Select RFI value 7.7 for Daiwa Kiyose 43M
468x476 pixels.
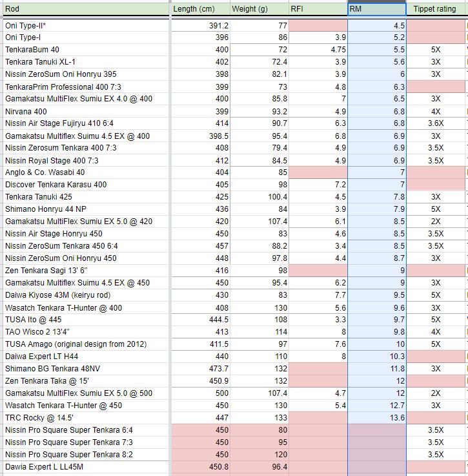[x=318, y=295]
